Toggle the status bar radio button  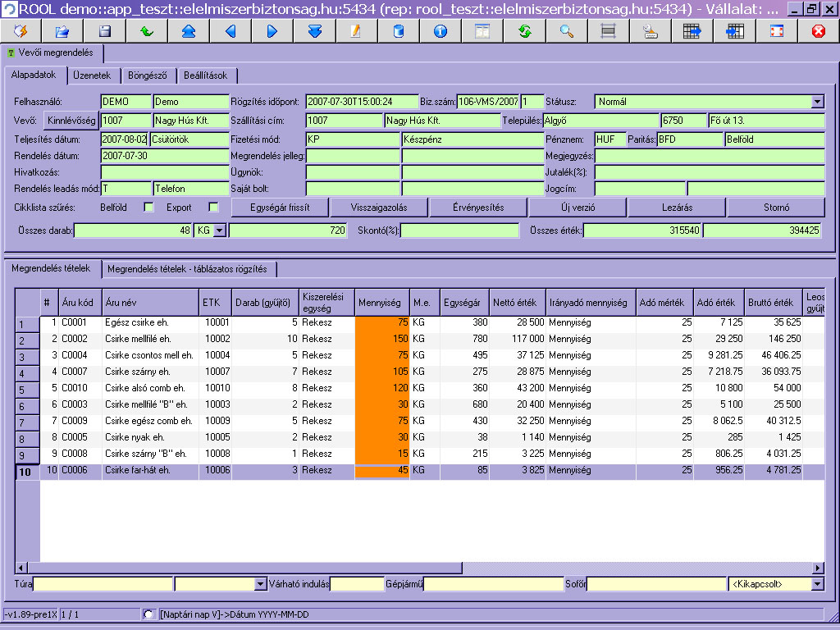coord(148,614)
